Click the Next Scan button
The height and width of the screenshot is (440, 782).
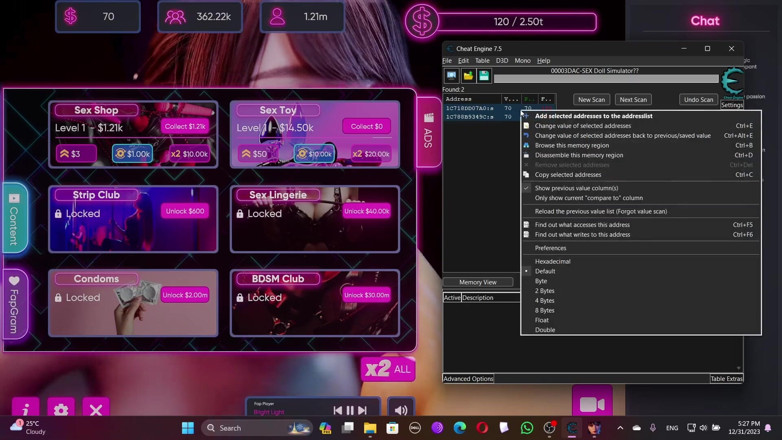(633, 99)
